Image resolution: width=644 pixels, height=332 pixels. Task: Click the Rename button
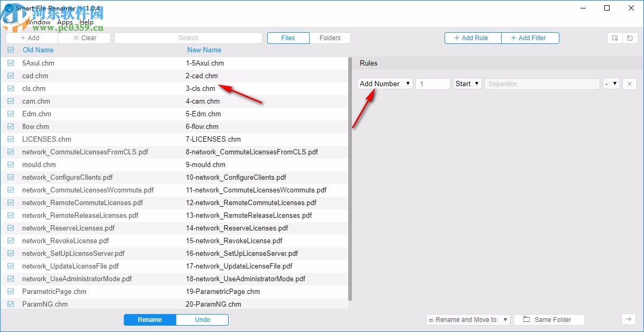150,319
